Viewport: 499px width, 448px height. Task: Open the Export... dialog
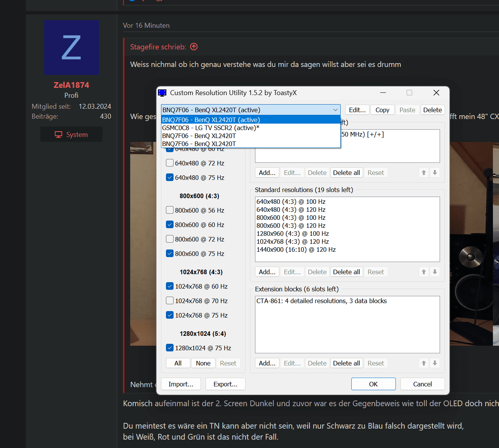coord(225,384)
